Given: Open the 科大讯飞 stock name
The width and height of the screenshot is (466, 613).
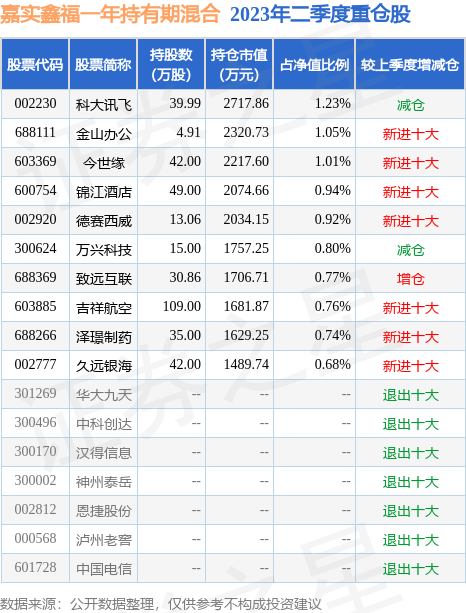Looking at the screenshot, I should [x=104, y=105].
